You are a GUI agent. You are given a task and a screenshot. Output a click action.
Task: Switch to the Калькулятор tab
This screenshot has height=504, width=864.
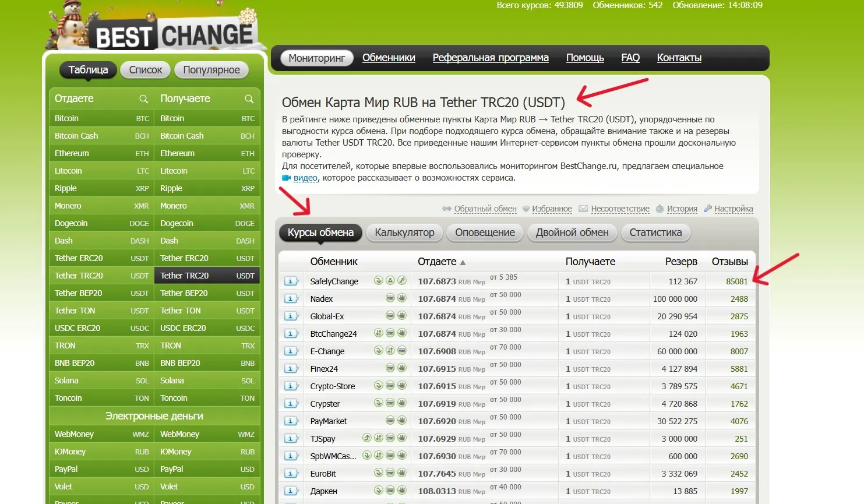(x=404, y=232)
